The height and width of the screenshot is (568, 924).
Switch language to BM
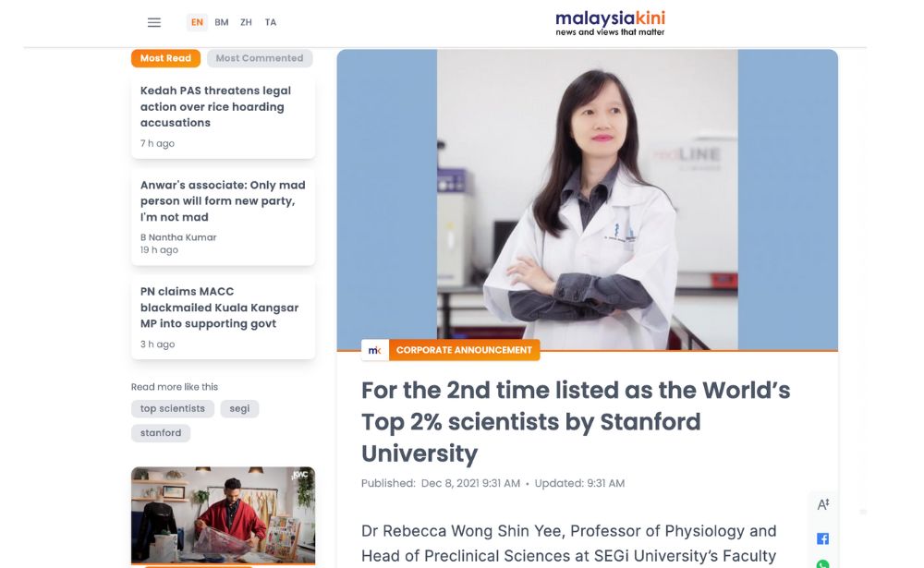(x=222, y=22)
